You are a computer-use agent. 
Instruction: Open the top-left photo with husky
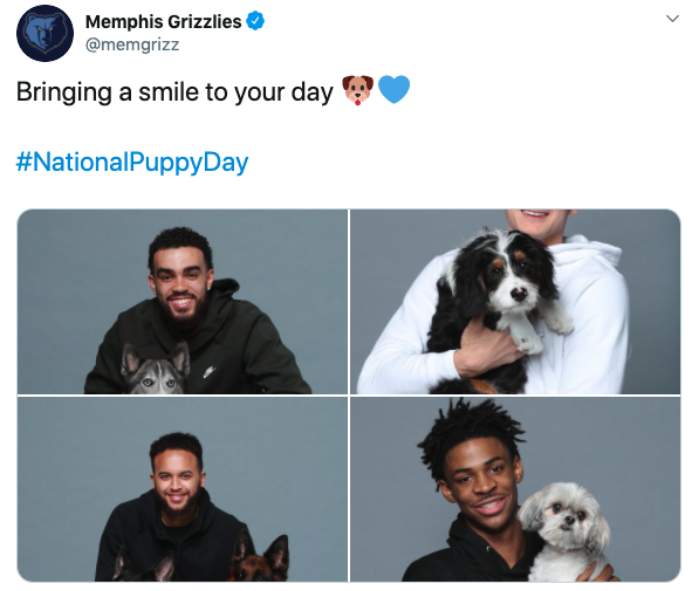(x=182, y=301)
